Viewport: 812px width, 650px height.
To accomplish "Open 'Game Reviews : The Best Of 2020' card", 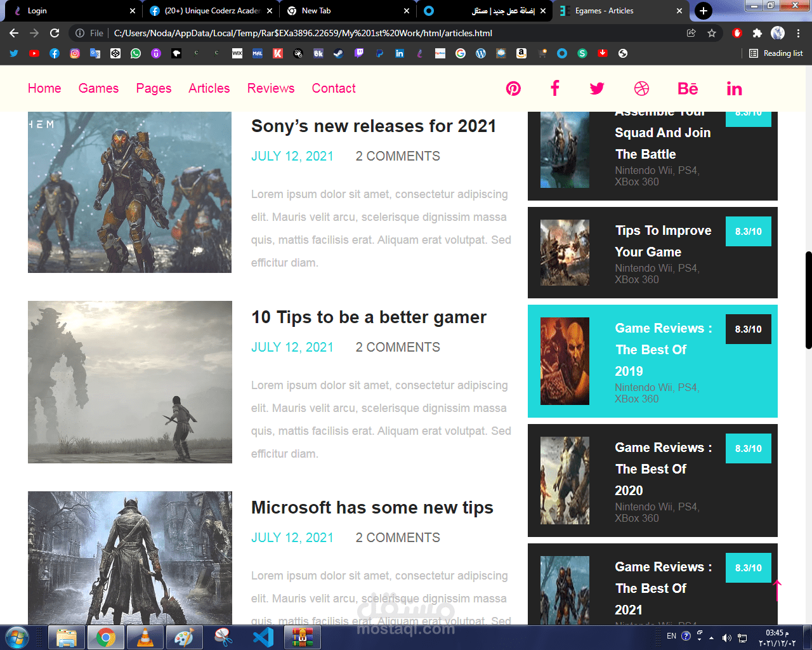I will tap(653, 481).
